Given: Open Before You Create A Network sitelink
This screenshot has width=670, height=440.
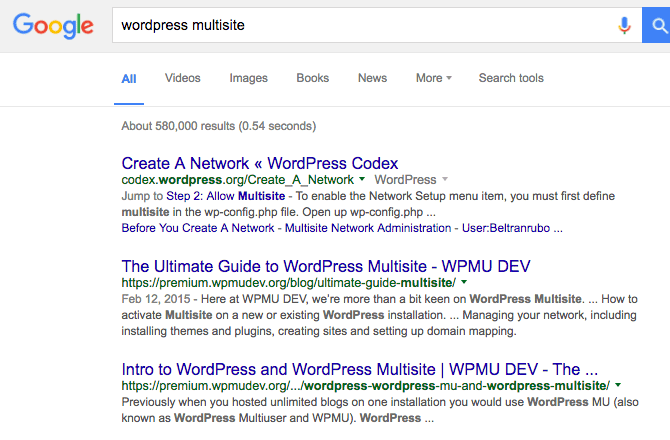Looking at the screenshot, I should pos(198,228).
